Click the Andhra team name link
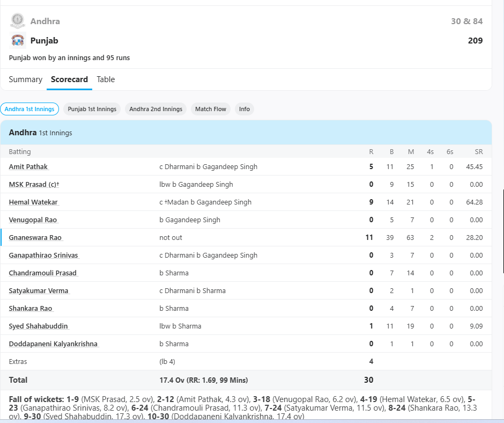Image resolution: width=504 pixels, height=423 pixels. [45, 21]
